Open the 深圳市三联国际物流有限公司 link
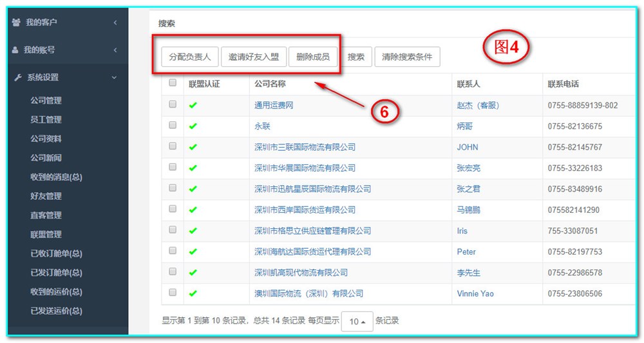This screenshot has height=343, width=644. (305, 147)
